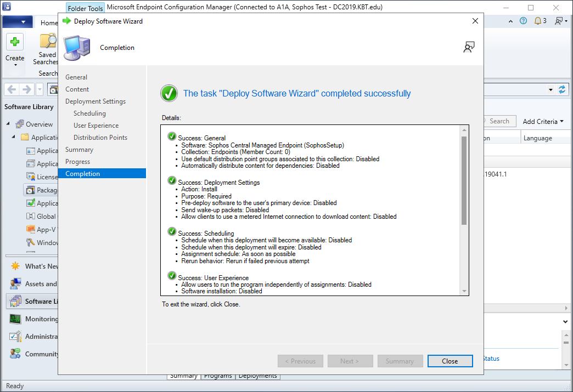
Task: Select the License tree item icon
Action: (x=31, y=177)
